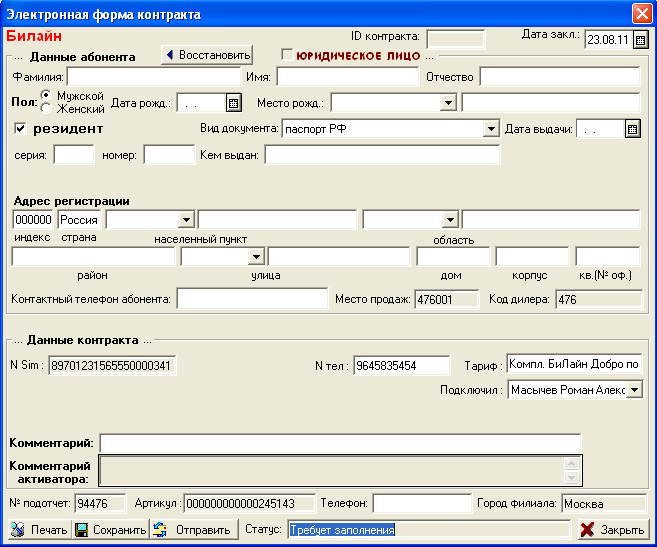
Task: Click the Восстановить left arrow icon
Action: 170,55
